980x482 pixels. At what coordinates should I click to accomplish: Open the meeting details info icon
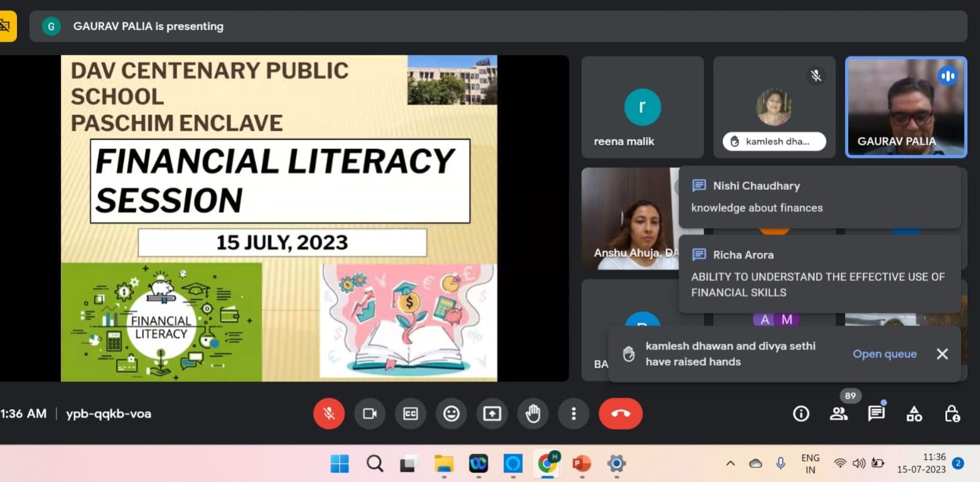(x=801, y=414)
